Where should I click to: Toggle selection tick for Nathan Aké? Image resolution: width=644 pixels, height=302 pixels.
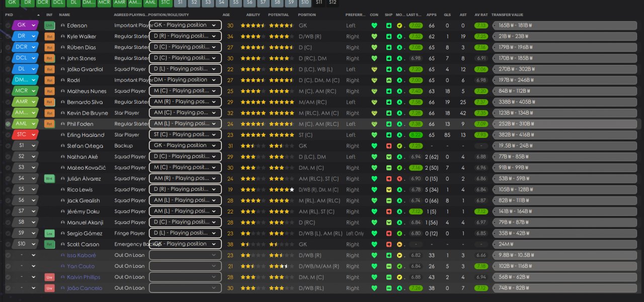click(8, 157)
